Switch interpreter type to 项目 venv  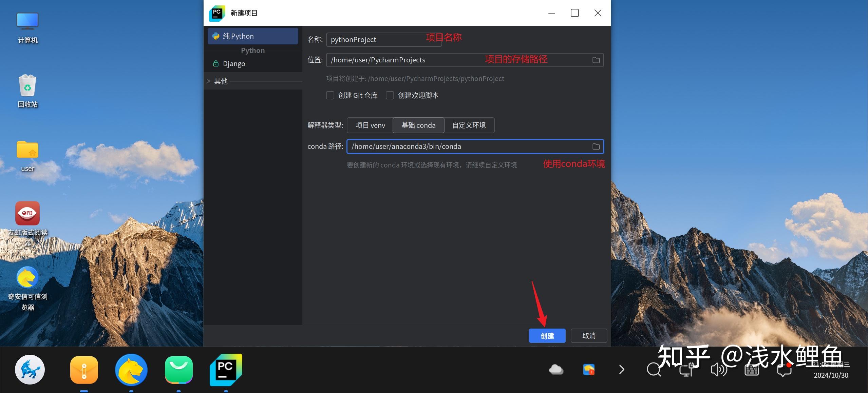click(370, 125)
